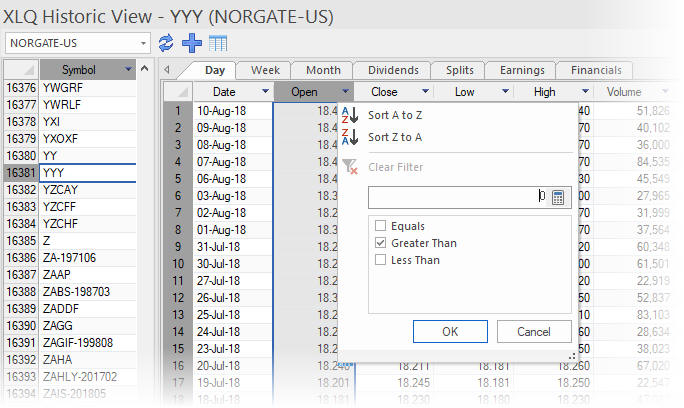
Task: Click OK in the filter popup
Action: pyautogui.click(x=450, y=332)
